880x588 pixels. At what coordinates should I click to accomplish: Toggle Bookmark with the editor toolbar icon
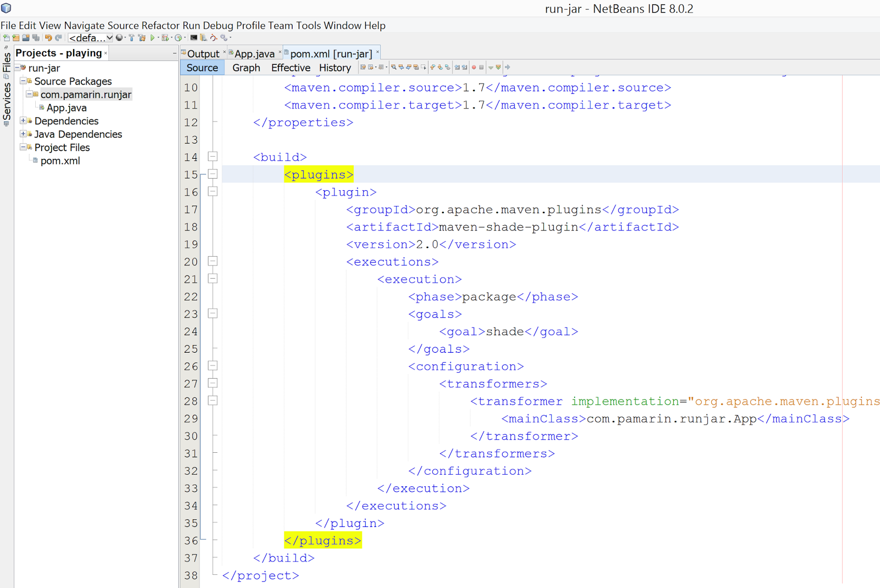(x=448, y=67)
